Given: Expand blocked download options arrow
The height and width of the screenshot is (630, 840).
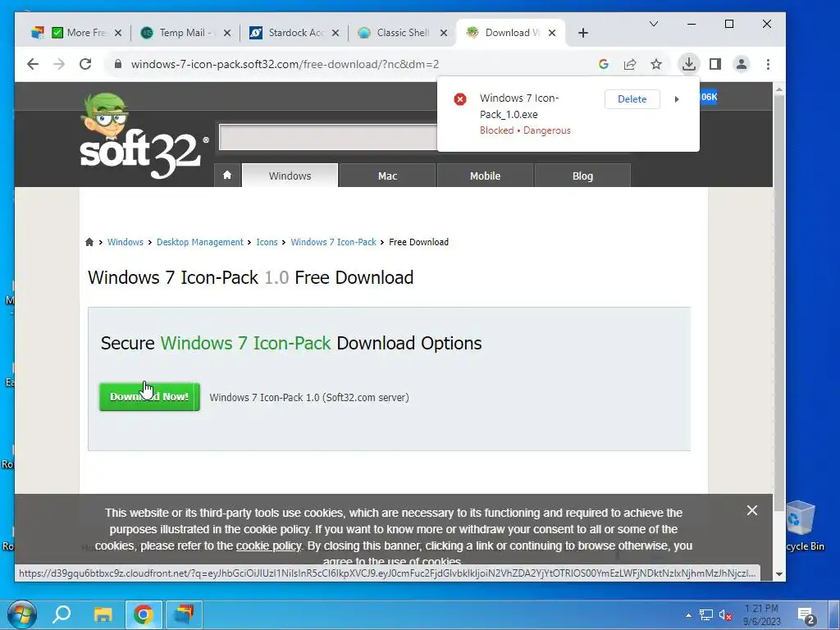Looking at the screenshot, I should (677, 99).
